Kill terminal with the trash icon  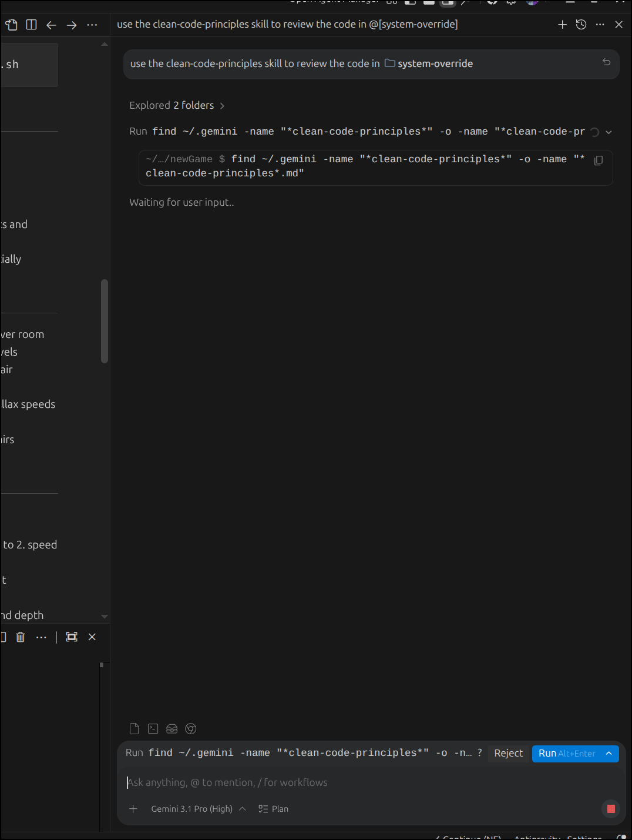[x=21, y=637]
